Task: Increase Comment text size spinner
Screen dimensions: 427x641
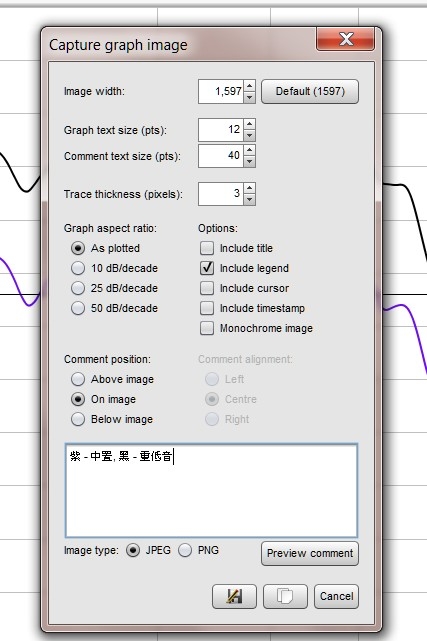Action: point(249,150)
